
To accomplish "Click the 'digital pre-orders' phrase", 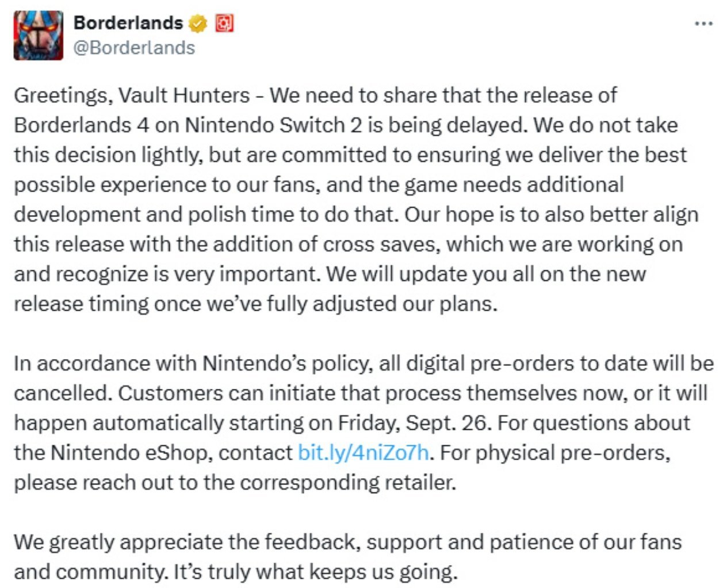I will tap(490, 364).
